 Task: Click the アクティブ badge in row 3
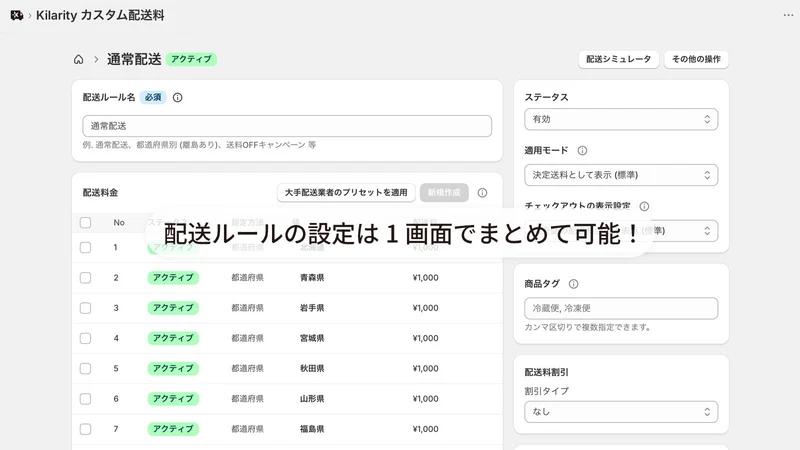[x=173, y=308]
